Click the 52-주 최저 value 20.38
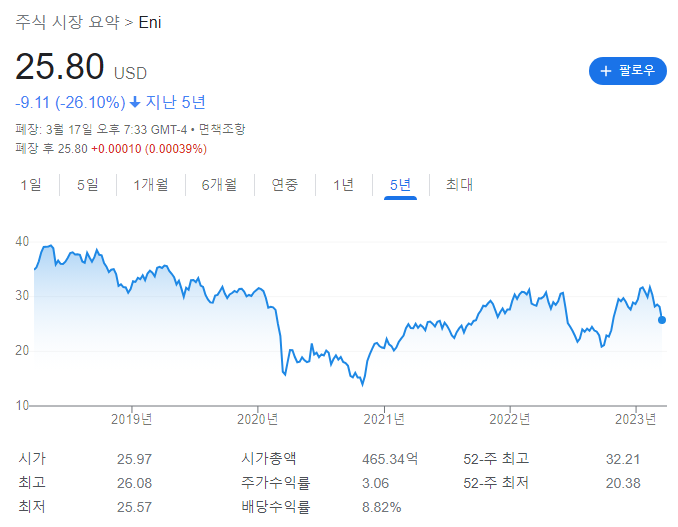The image size is (678, 527). (x=623, y=483)
